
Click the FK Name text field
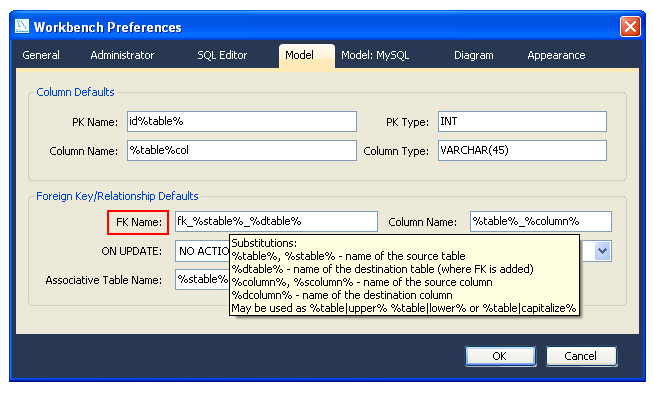[x=276, y=221]
